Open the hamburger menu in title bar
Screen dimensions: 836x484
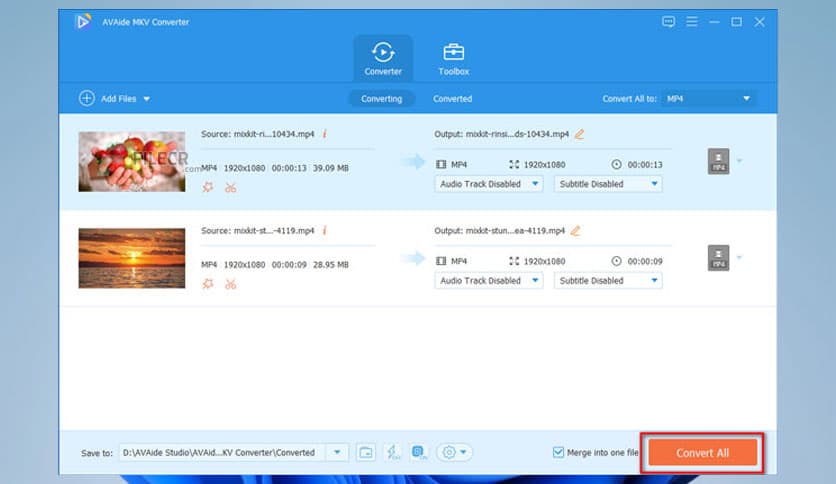[692, 22]
